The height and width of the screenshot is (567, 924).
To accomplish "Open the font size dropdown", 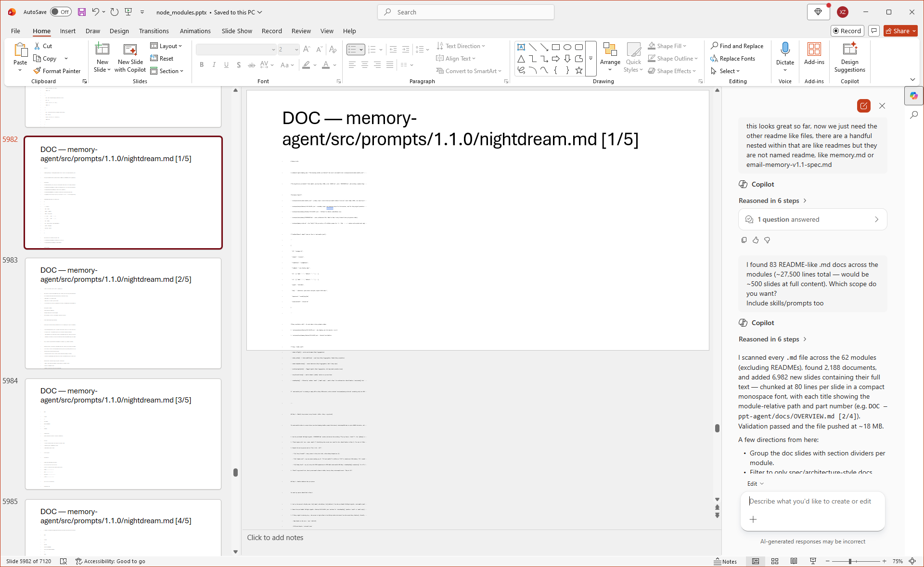I will [x=296, y=50].
